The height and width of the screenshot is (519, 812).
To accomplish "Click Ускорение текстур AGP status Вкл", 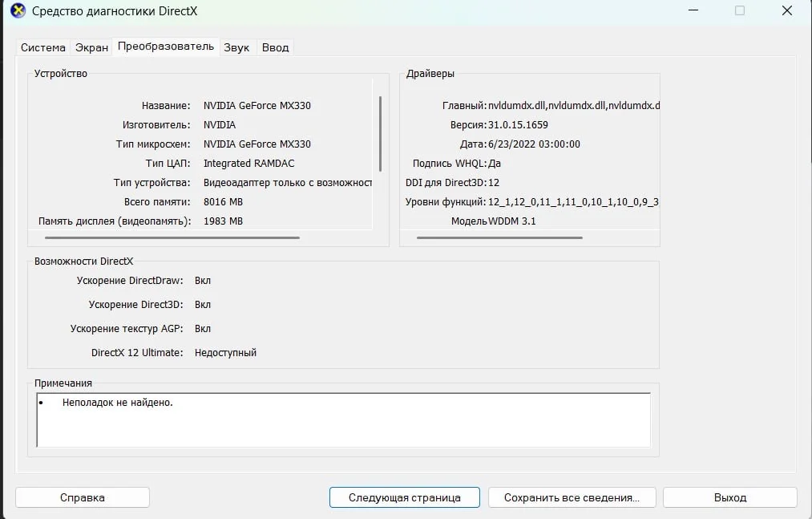I will point(203,329).
